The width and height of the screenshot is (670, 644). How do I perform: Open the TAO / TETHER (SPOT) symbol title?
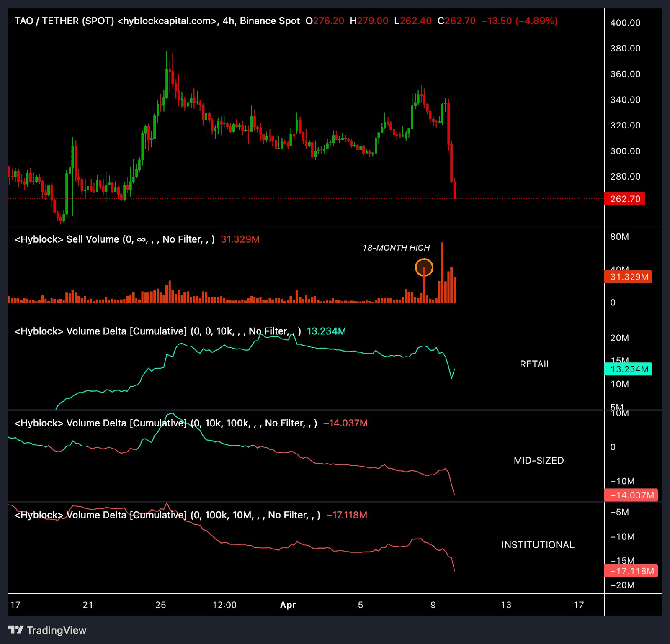coord(64,21)
